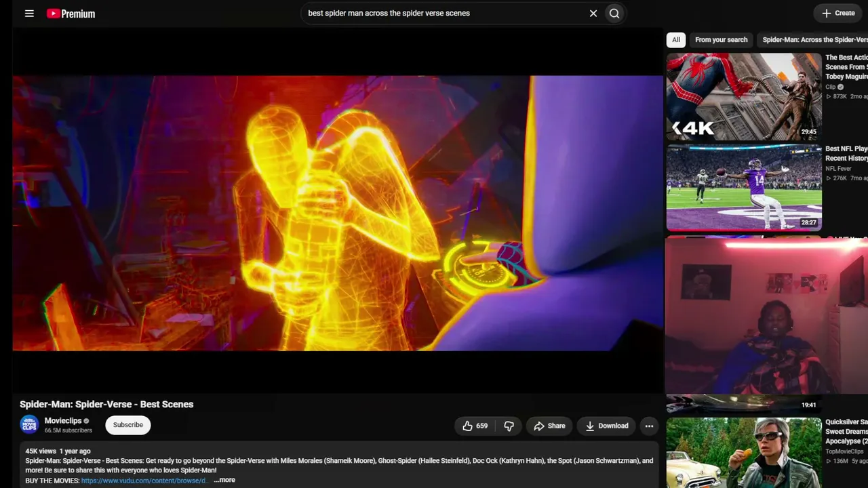
Task: Subscribe to Movieclips
Action: (128, 425)
